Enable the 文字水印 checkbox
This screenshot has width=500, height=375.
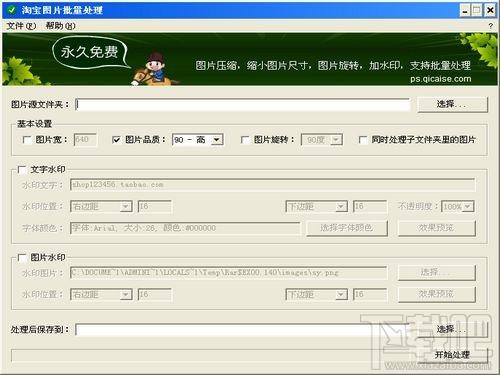[x=22, y=170]
